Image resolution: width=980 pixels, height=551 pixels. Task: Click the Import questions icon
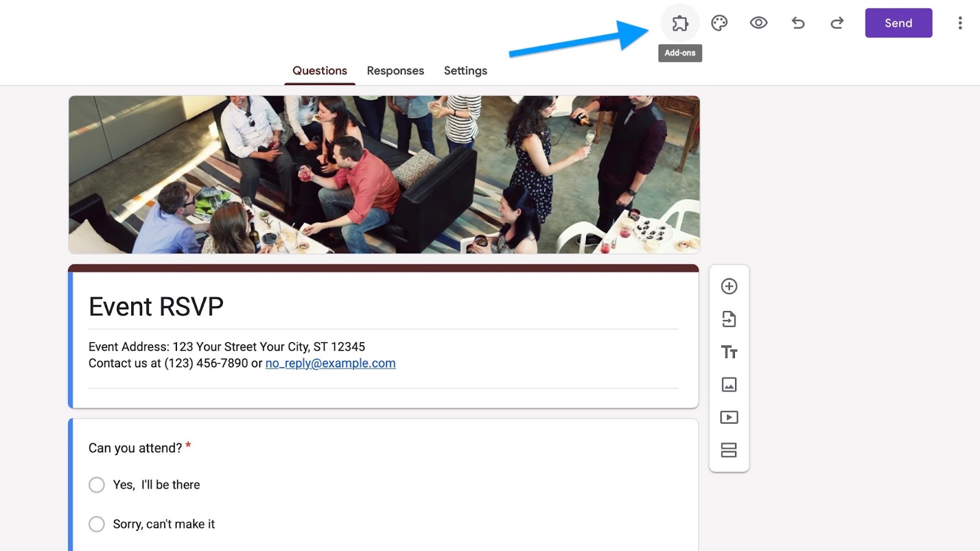coord(729,319)
